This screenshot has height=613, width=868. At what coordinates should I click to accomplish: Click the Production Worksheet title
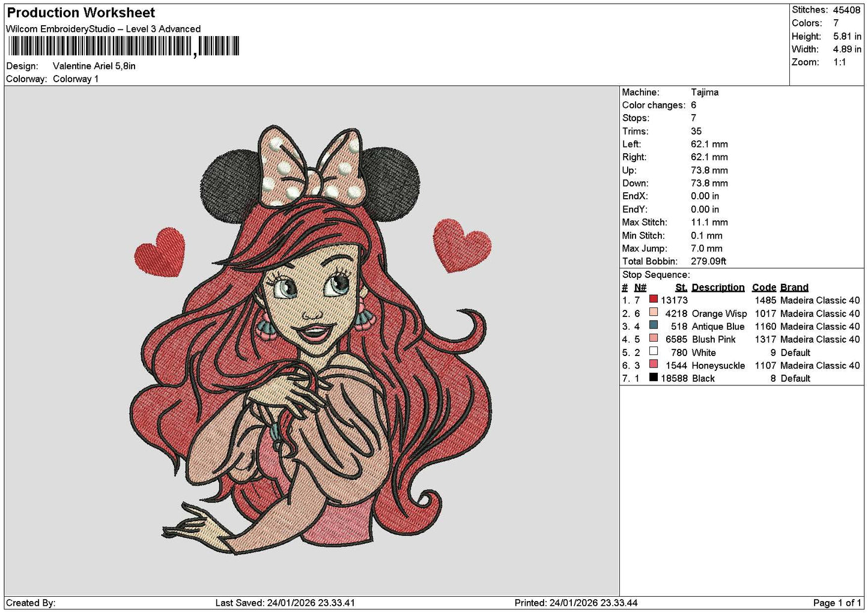tap(80, 13)
